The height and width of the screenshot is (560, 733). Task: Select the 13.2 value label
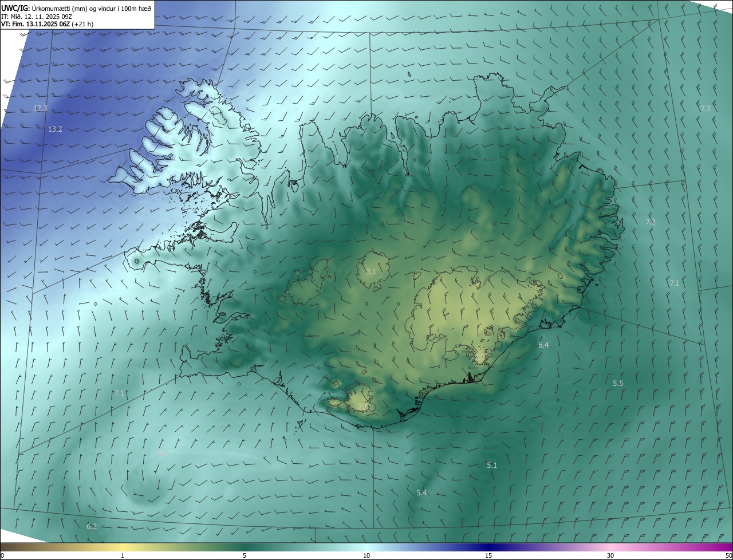(x=55, y=129)
